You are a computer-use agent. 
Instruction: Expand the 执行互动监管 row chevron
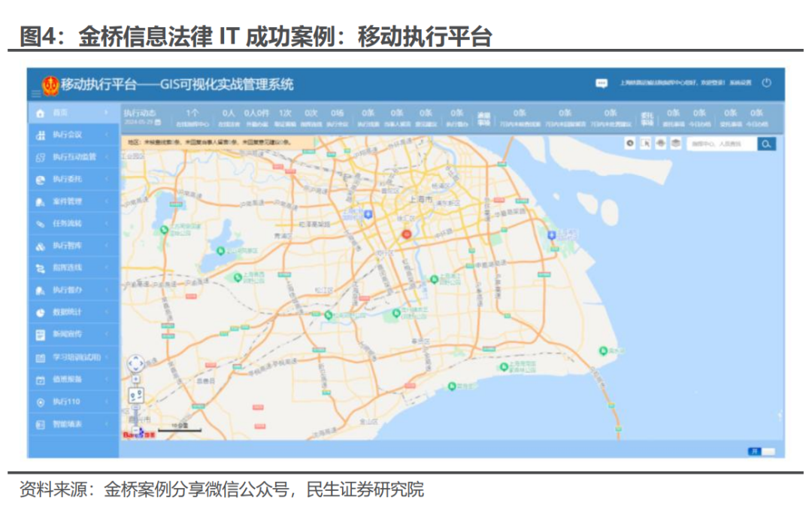pyautogui.click(x=107, y=157)
